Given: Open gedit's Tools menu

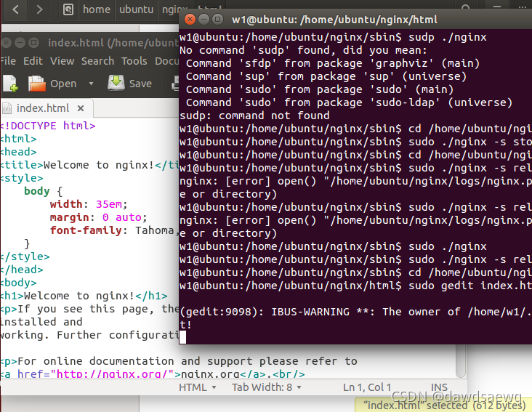Looking at the screenshot, I should (x=134, y=61).
